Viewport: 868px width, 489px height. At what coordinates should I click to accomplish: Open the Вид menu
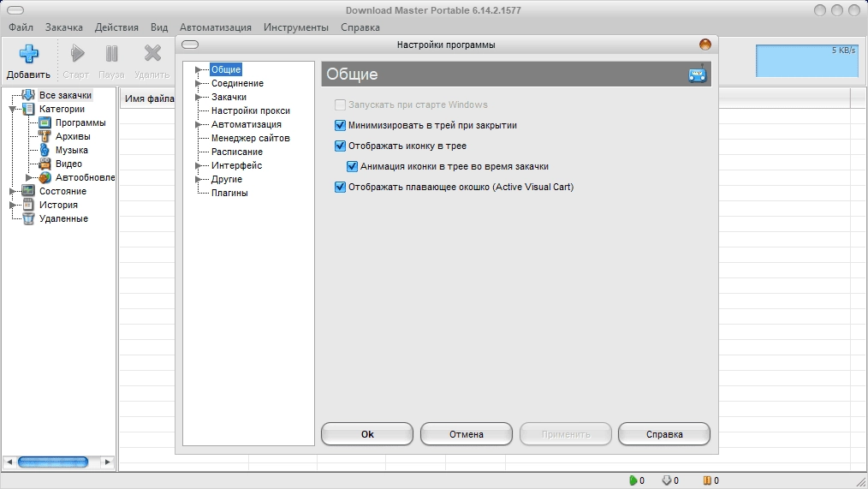159,27
